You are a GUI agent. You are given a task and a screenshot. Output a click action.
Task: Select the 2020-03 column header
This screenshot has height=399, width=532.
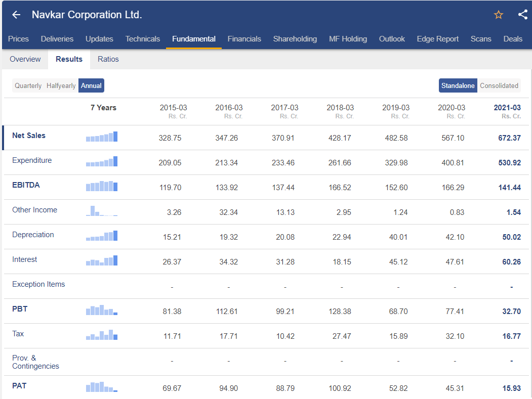click(452, 111)
